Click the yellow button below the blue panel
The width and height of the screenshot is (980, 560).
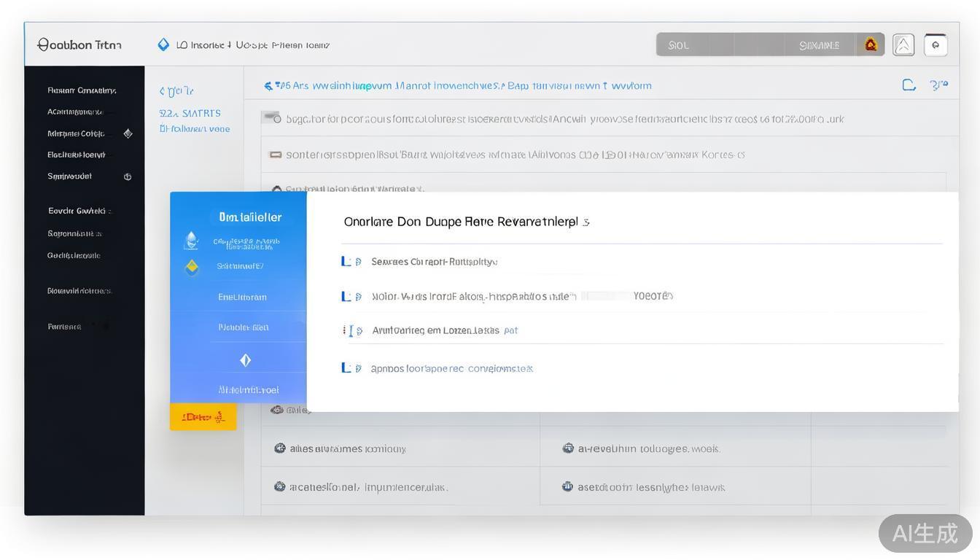tap(203, 417)
